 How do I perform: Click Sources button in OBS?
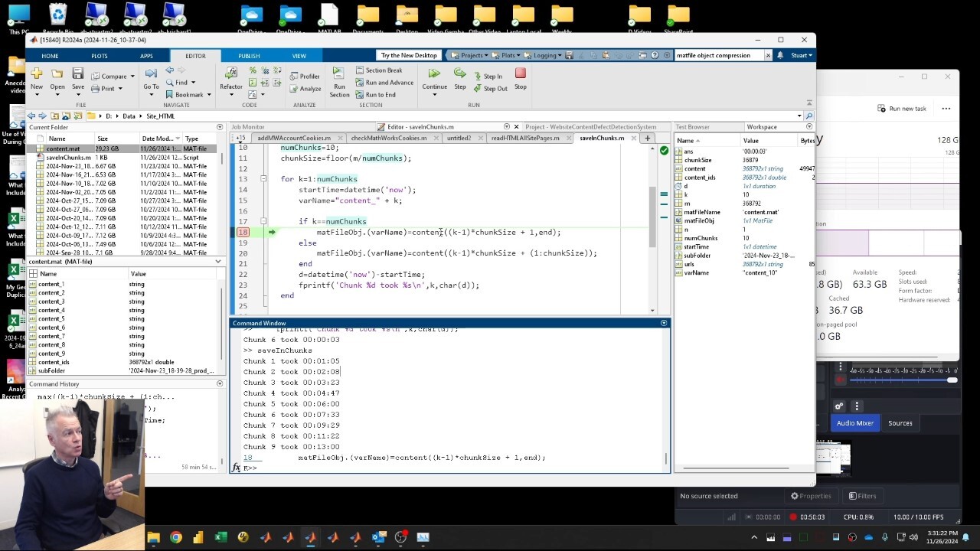[x=900, y=423]
